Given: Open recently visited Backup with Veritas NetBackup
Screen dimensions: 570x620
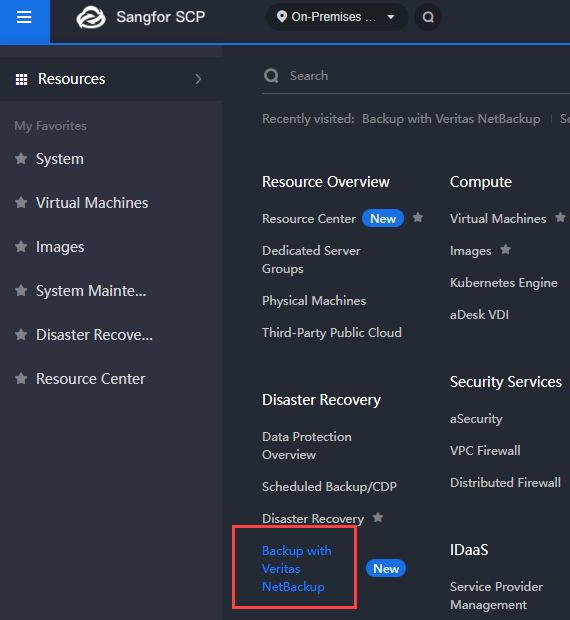Looking at the screenshot, I should pos(451,119).
